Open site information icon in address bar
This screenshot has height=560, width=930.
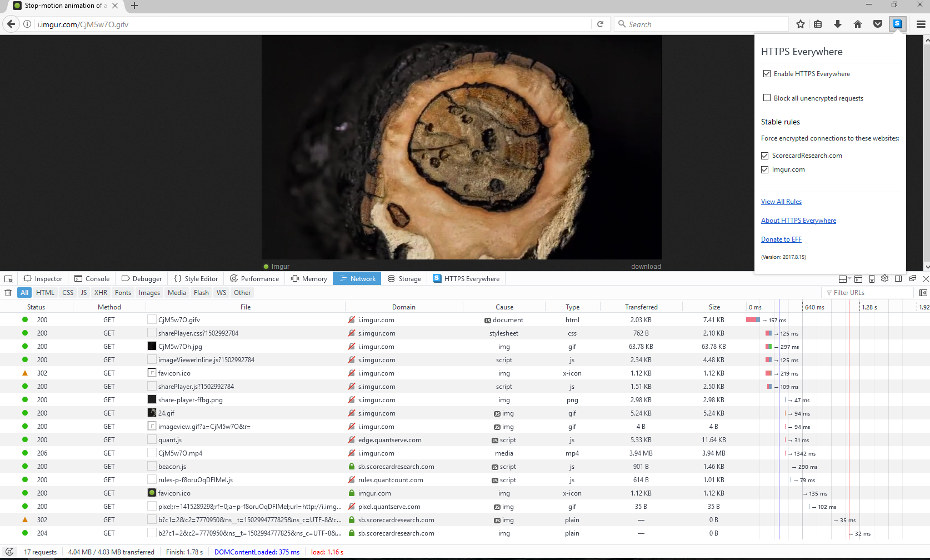coord(27,24)
